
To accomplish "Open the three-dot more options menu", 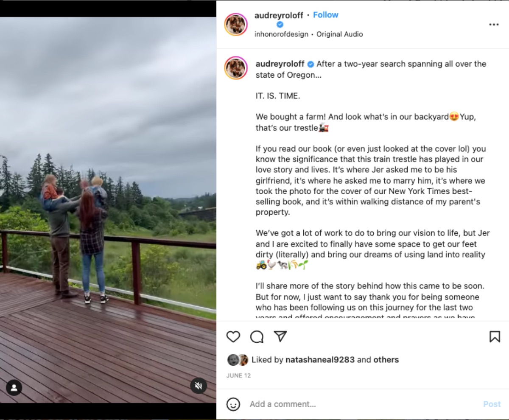I will coord(494,25).
